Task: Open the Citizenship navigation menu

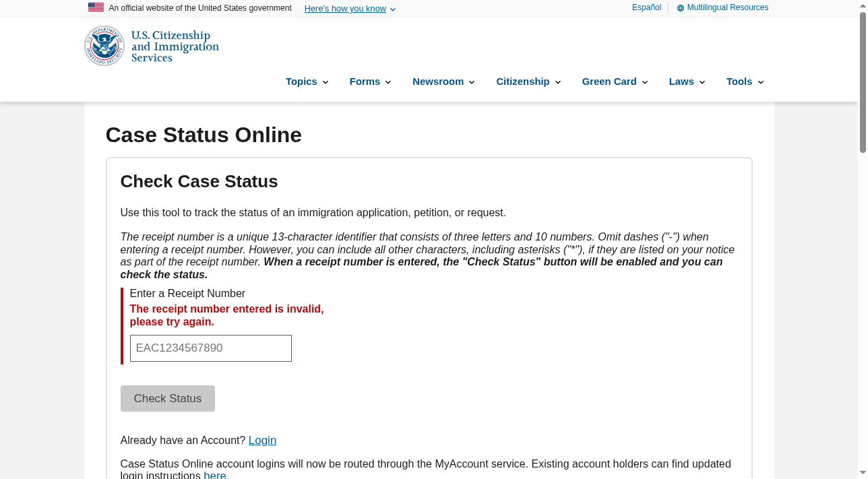Action: click(528, 82)
